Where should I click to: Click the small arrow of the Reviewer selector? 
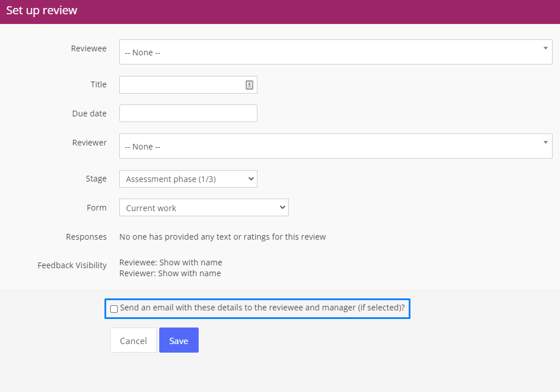[x=545, y=143]
